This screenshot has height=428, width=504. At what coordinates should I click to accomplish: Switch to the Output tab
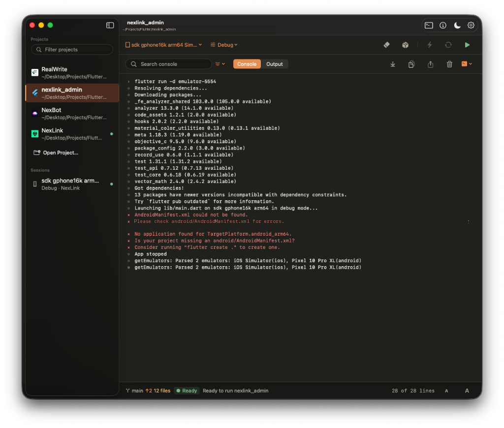click(x=274, y=64)
